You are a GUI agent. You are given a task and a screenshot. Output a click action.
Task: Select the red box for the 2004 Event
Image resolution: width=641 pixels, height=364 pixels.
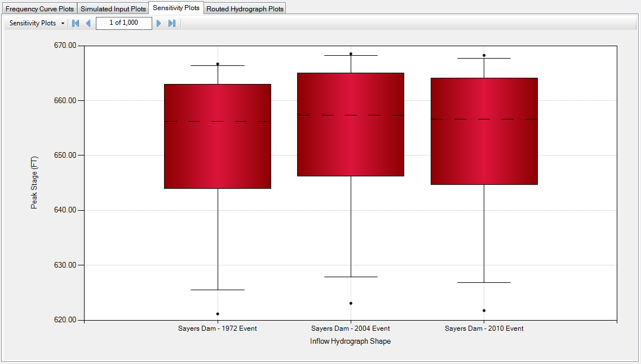[x=351, y=147]
